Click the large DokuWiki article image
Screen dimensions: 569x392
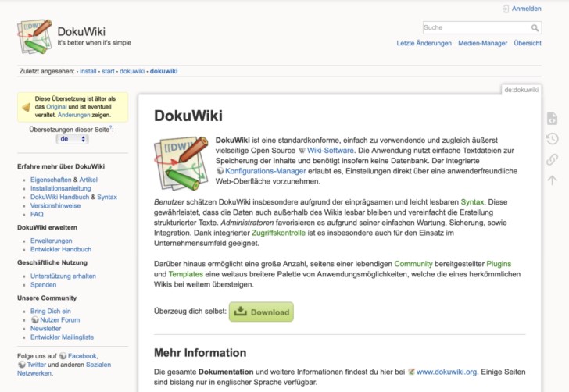pos(181,163)
